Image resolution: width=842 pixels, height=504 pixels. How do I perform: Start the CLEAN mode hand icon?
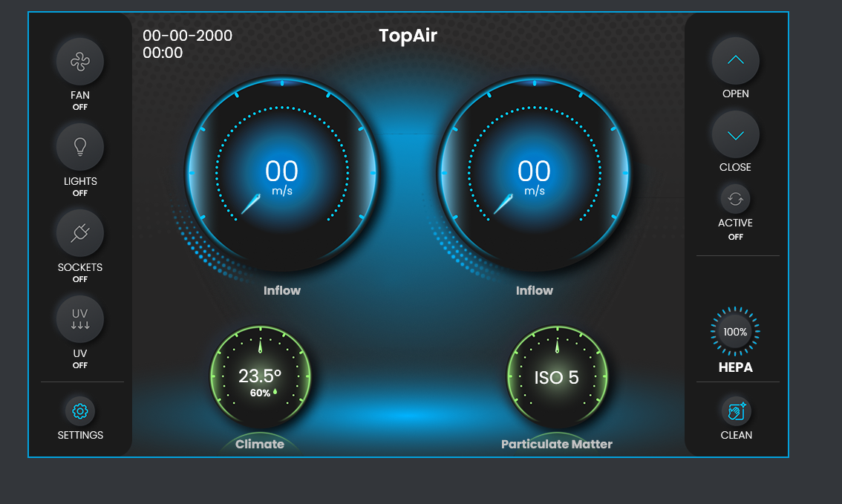(736, 412)
